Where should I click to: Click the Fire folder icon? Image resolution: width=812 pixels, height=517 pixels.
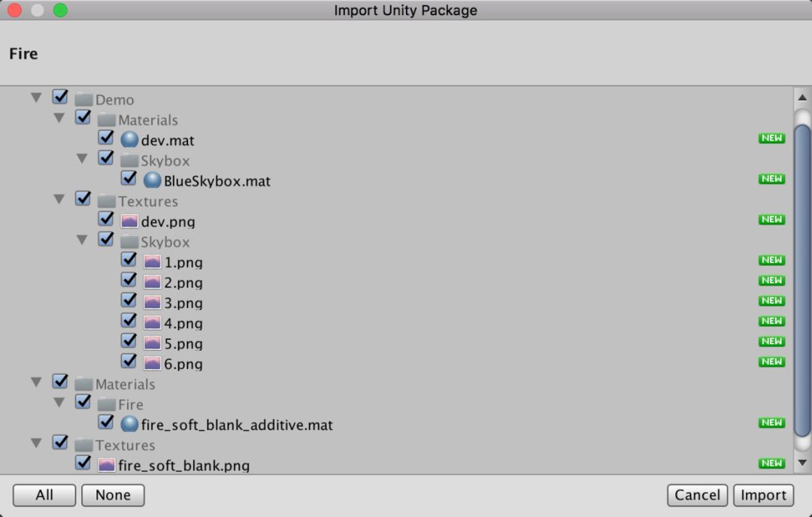[106, 404]
